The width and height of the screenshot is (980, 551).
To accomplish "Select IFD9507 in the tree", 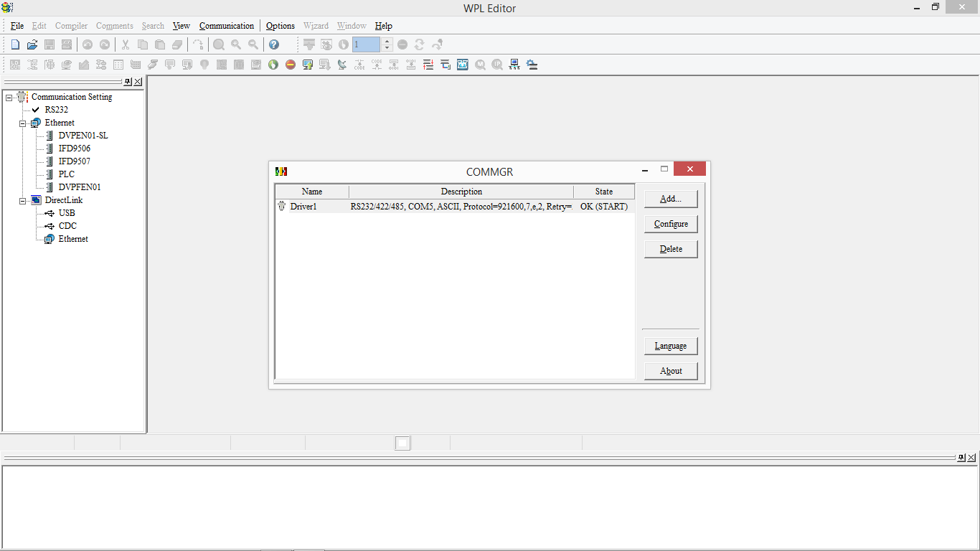I will click(x=75, y=161).
